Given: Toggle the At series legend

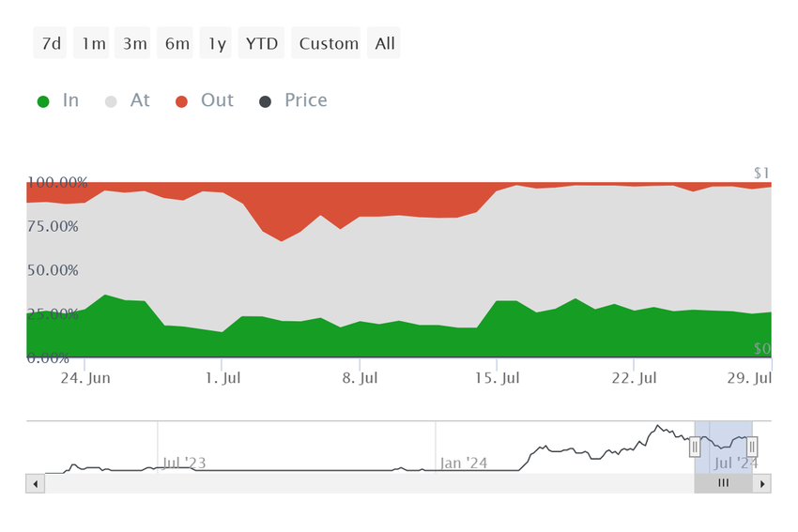Looking at the screenshot, I should tap(128, 100).
